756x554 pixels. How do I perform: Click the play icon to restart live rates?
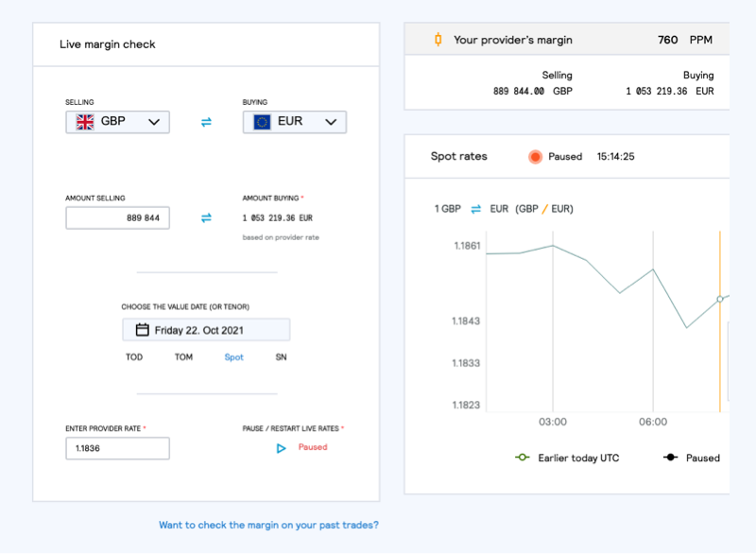281,447
